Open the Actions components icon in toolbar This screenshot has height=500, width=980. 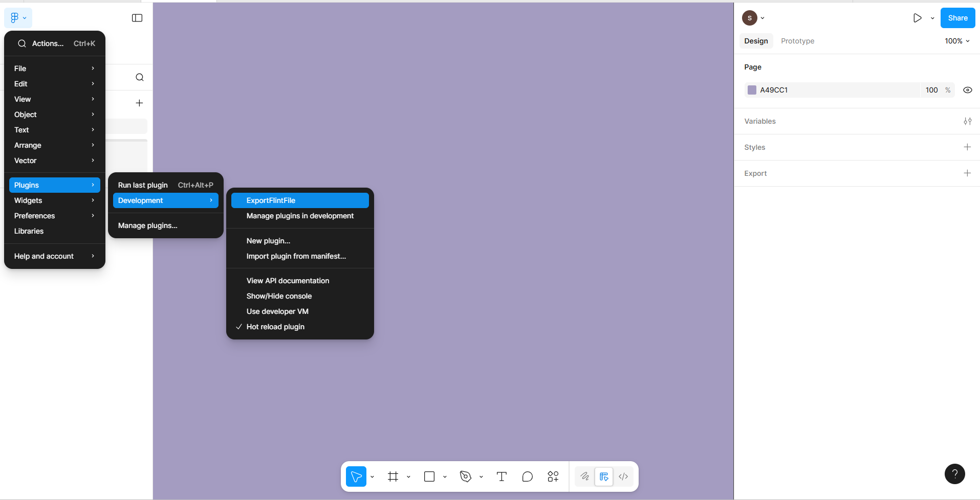pyautogui.click(x=553, y=476)
